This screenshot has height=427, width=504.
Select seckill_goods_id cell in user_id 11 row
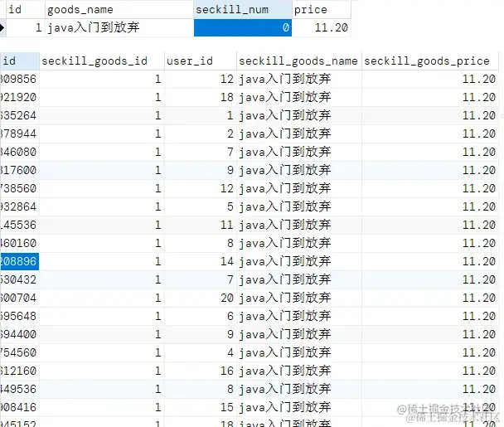tap(102, 225)
